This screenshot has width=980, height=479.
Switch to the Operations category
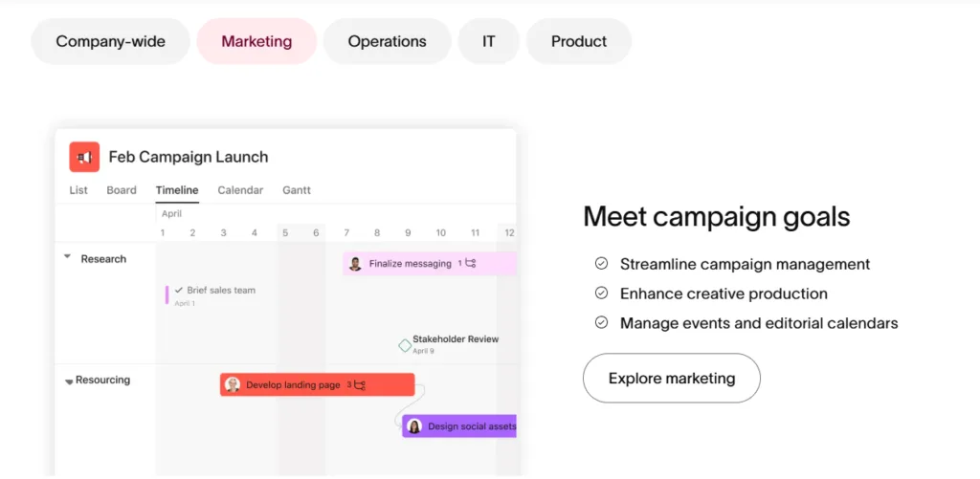387,41
